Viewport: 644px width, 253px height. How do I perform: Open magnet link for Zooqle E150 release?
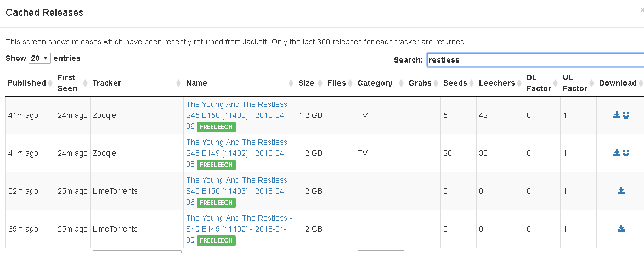point(626,115)
